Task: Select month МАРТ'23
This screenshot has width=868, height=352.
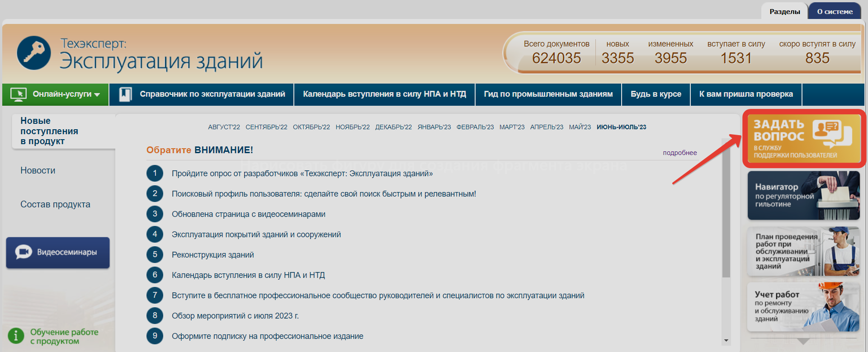Action: (512, 127)
